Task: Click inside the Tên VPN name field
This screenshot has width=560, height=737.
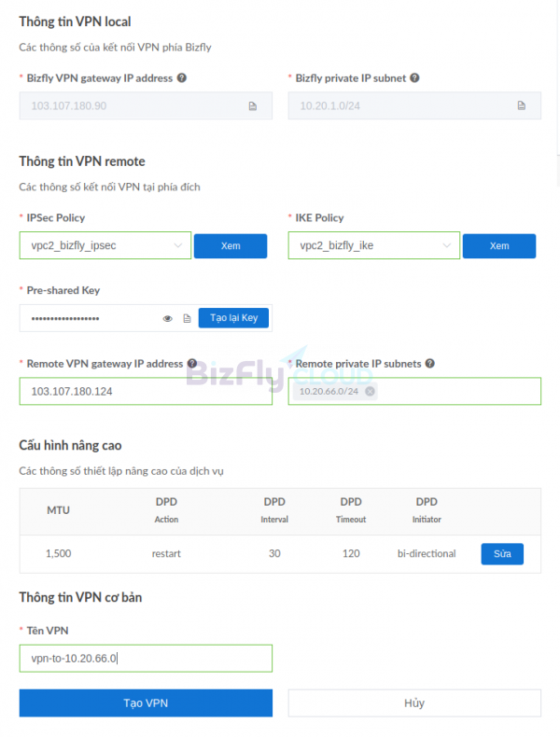Action: 146,658
